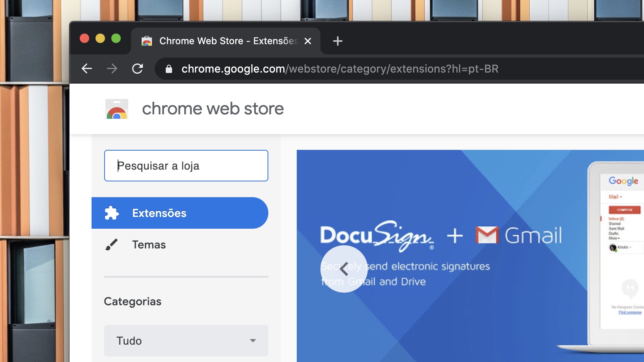Go back with browser back arrow
This screenshot has width=644, height=362.
pyautogui.click(x=87, y=69)
